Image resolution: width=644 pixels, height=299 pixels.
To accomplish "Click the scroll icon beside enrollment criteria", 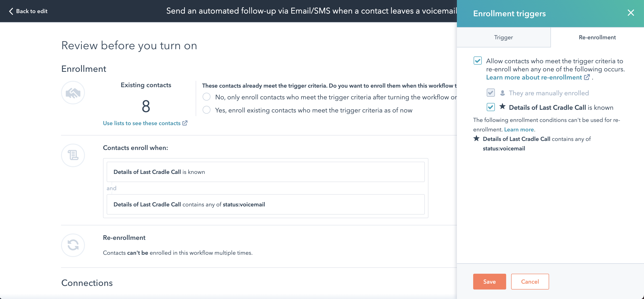I will tap(73, 155).
